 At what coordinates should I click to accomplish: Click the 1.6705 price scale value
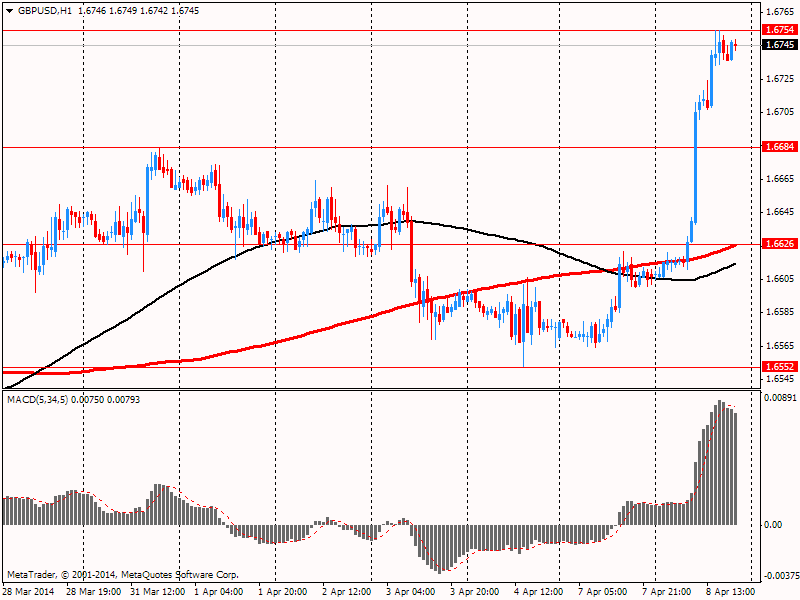(780, 112)
